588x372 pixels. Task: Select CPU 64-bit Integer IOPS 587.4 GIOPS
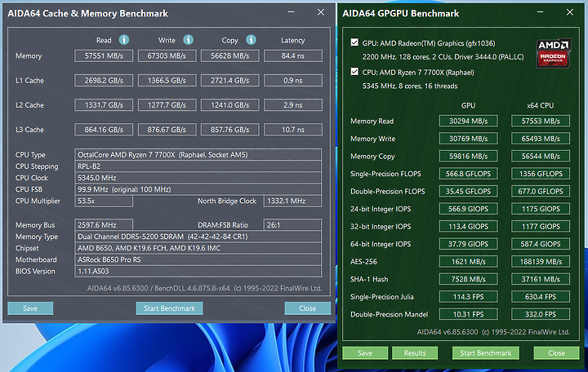541,244
